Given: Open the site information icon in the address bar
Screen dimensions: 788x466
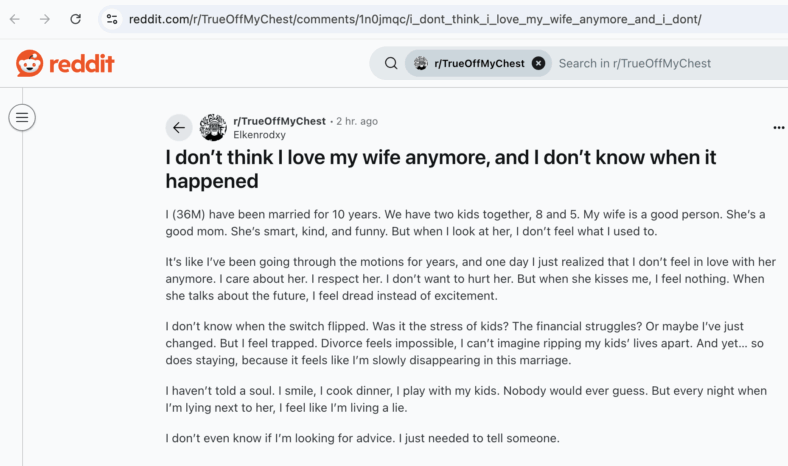Looking at the screenshot, I should tap(112, 19).
